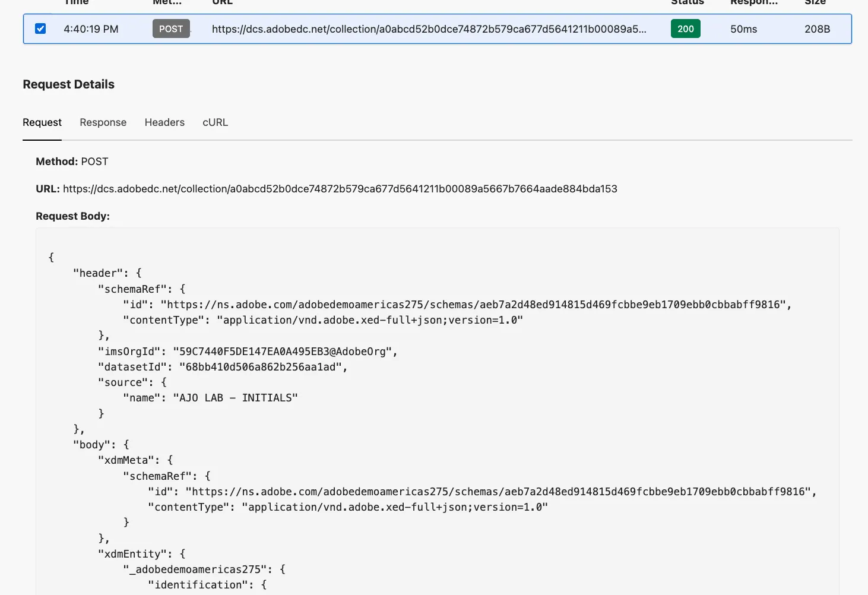Click the first contentType line in header
The width and height of the screenshot is (868, 595).
point(323,320)
